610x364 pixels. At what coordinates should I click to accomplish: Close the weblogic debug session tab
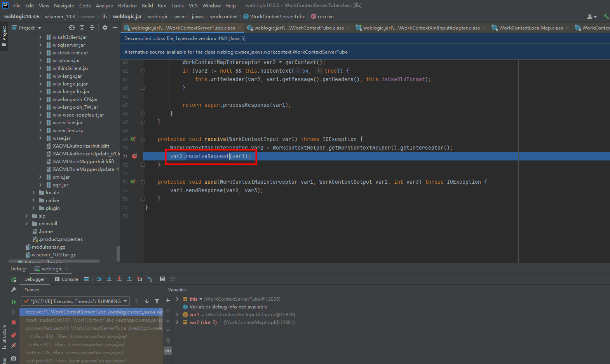coord(66,269)
